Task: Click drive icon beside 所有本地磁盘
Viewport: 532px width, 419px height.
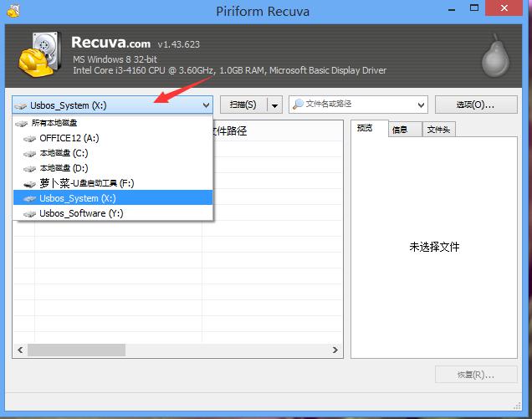Action: (x=22, y=124)
